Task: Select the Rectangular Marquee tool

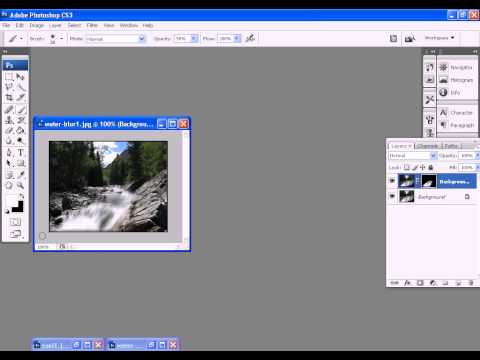Action: (x=9, y=77)
